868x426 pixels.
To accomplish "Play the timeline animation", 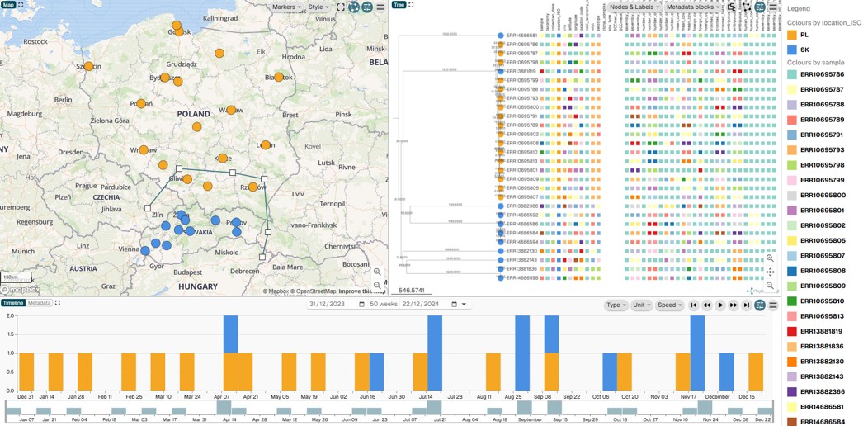I will (720, 305).
